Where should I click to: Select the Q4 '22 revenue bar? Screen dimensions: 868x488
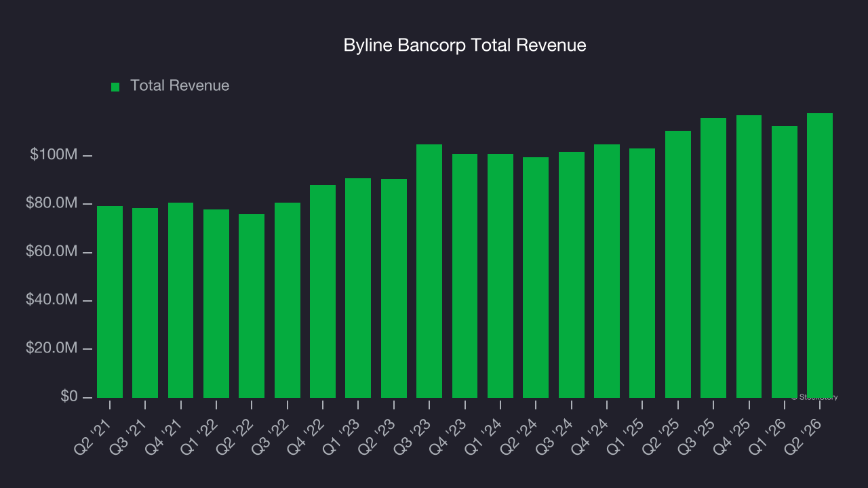[x=323, y=291]
